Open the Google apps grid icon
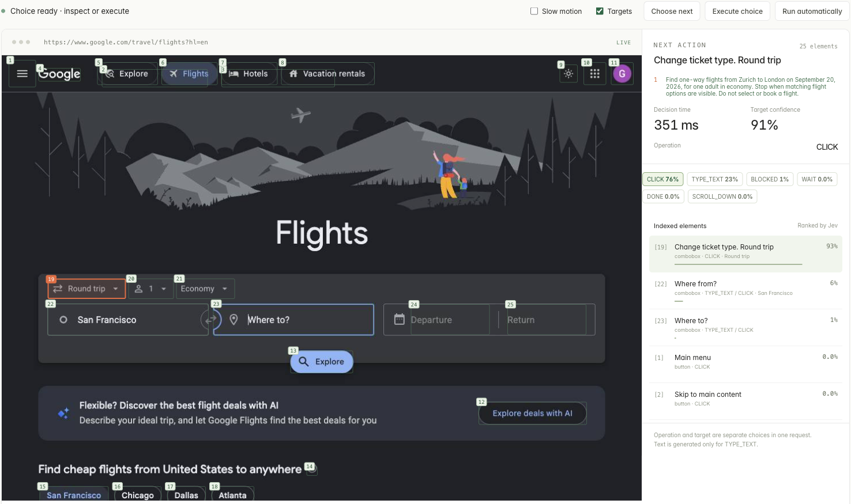851x504 pixels. point(594,74)
